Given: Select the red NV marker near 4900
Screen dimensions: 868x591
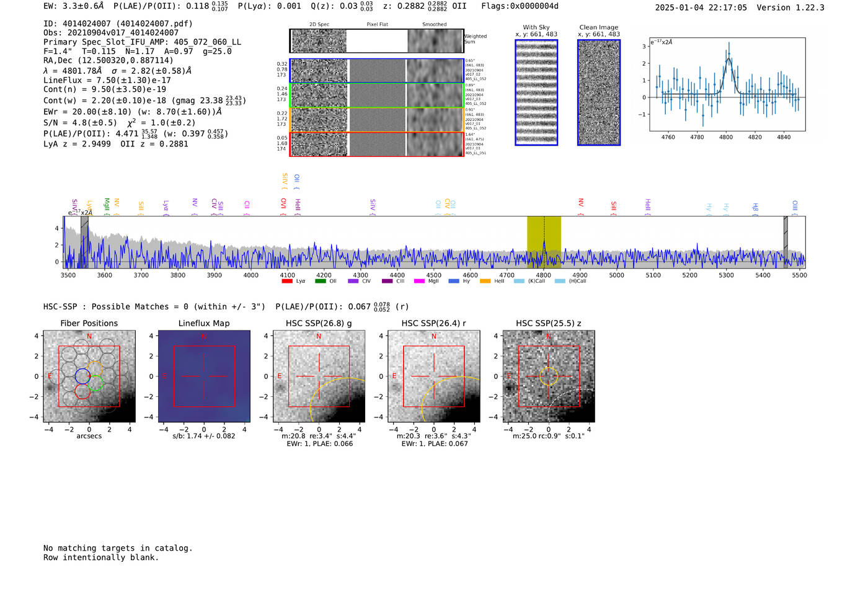Looking at the screenshot, I should pos(581,207).
